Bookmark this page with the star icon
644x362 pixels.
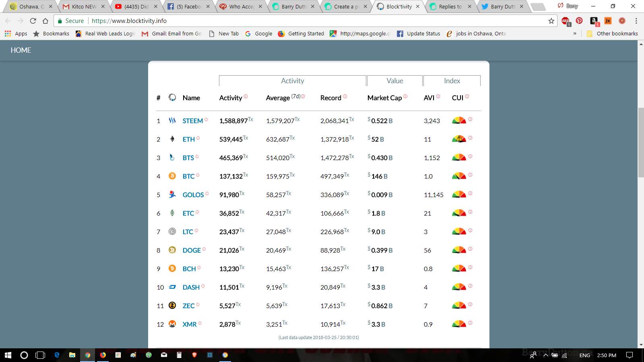[x=551, y=21]
